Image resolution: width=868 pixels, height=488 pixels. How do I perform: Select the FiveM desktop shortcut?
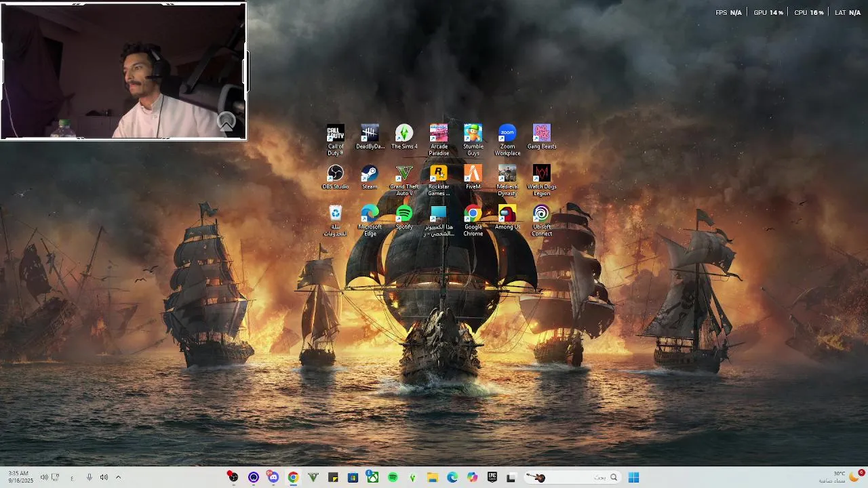pos(473,177)
